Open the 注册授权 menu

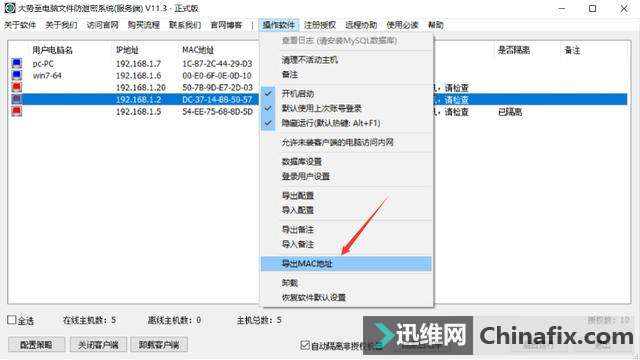pyautogui.click(x=320, y=25)
